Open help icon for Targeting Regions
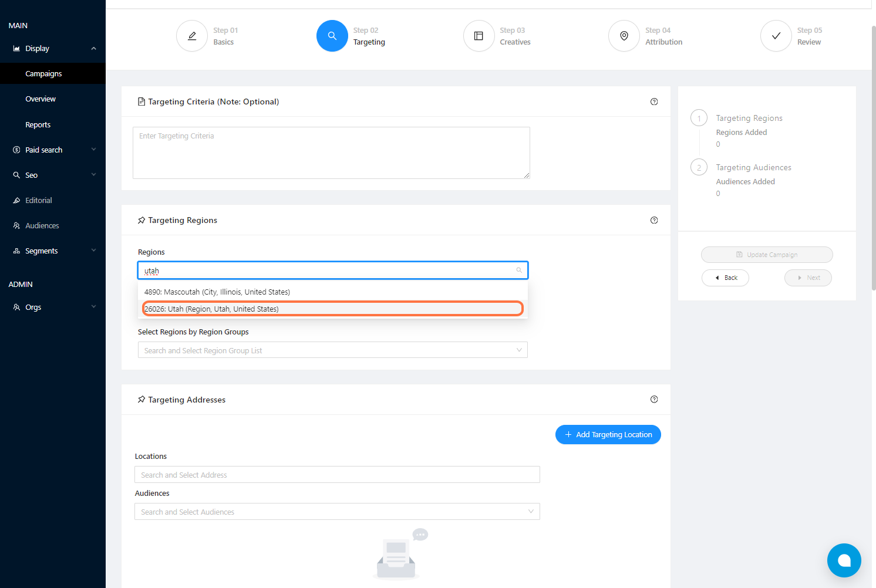 pyautogui.click(x=654, y=220)
